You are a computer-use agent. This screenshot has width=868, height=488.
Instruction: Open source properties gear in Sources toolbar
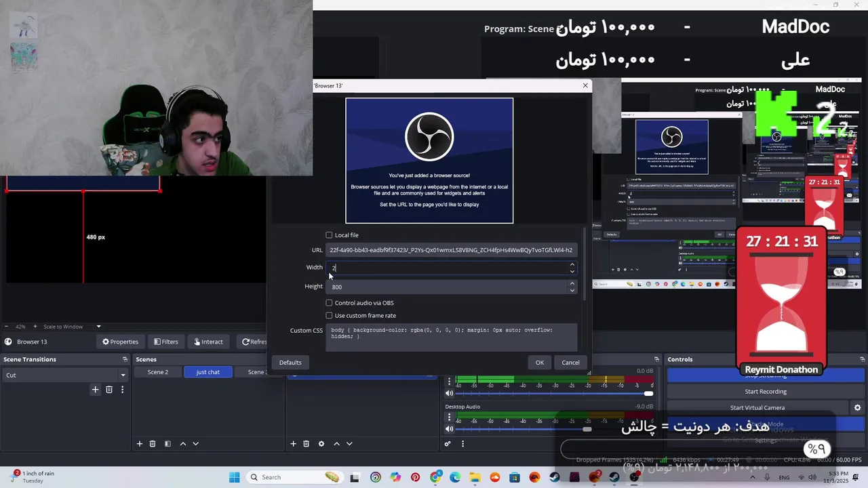pos(321,444)
